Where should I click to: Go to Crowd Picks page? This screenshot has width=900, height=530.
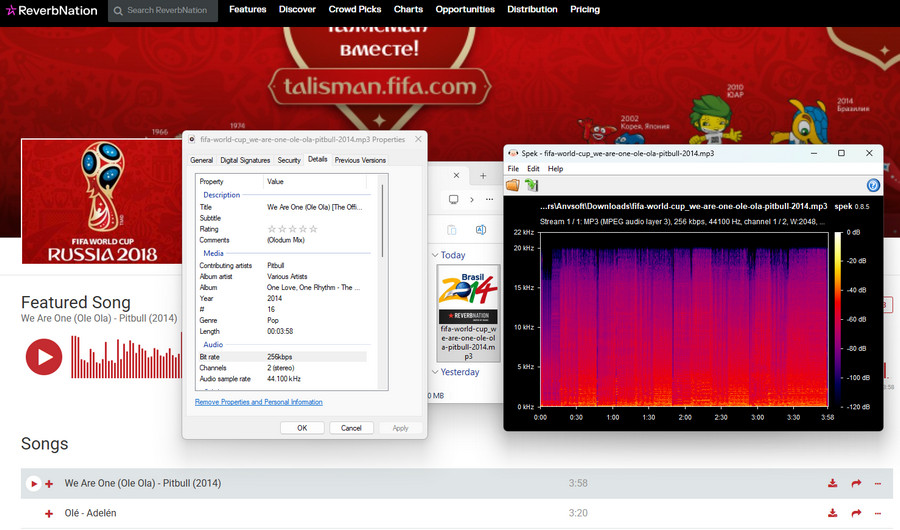[355, 9]
